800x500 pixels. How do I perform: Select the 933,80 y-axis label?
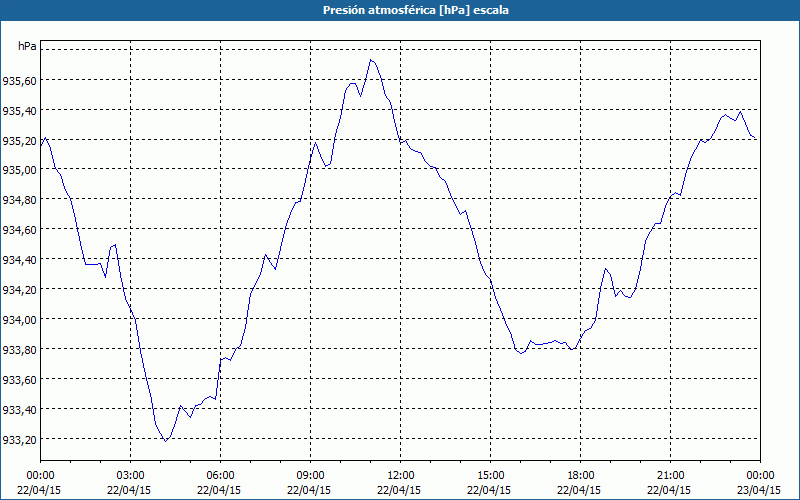[19, 349]
